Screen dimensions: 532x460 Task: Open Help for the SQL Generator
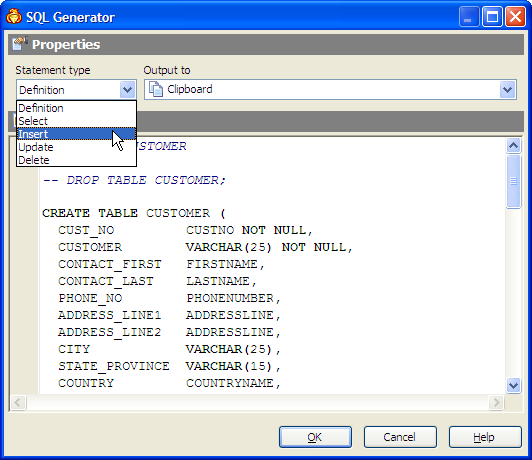[485, 437]
